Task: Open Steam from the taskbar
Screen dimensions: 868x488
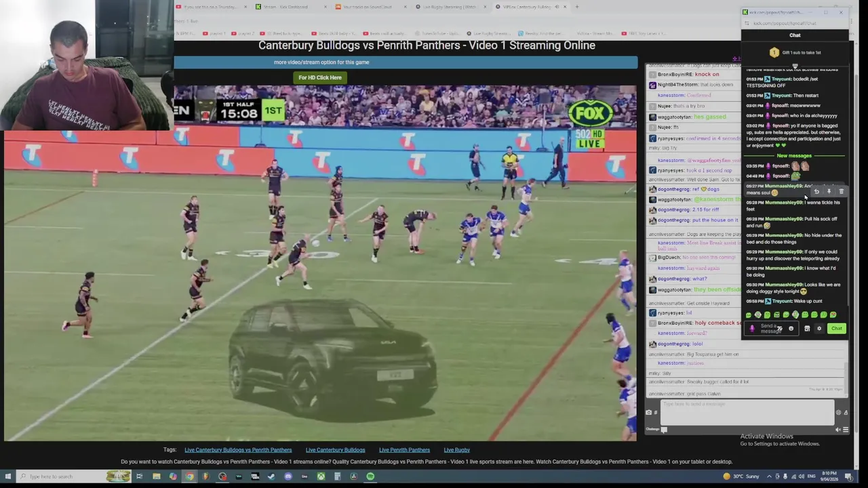Action: [271, 476]
